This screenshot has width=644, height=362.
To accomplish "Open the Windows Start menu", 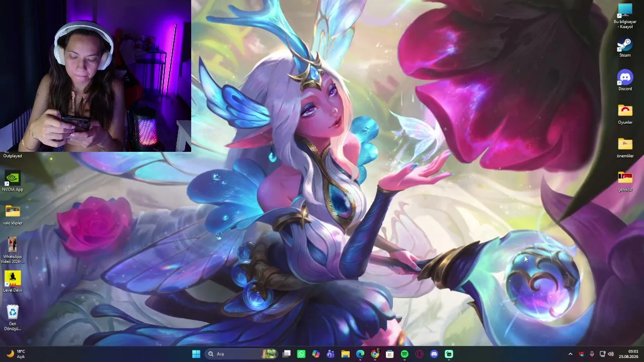I will 196,354.
